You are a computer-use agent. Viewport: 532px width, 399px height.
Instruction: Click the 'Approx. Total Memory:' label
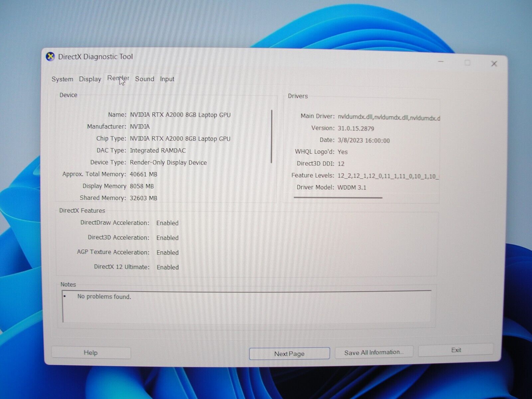[x=94, y=174]
